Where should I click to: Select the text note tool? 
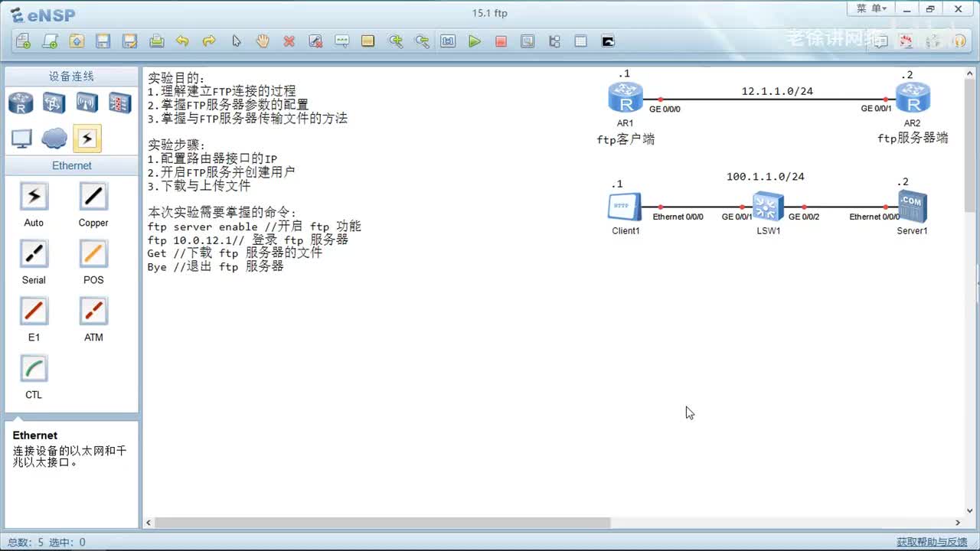tap(341, 41)
